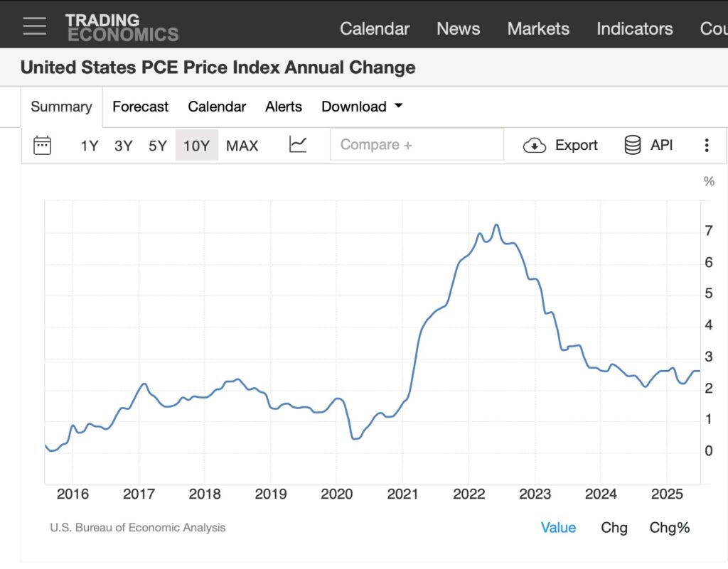Open the three-dot more options menu
Viewport: 728px width, 569px height.
point(706,146)
